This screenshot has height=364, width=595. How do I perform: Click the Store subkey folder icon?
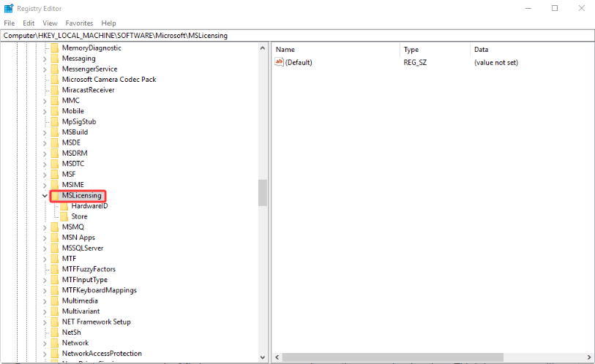(x=64, y=216)
